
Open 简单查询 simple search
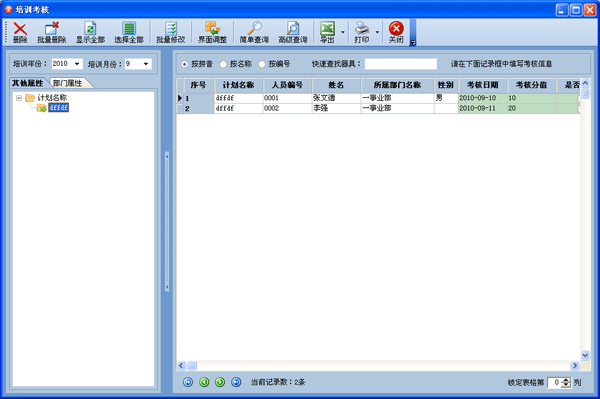254,33
